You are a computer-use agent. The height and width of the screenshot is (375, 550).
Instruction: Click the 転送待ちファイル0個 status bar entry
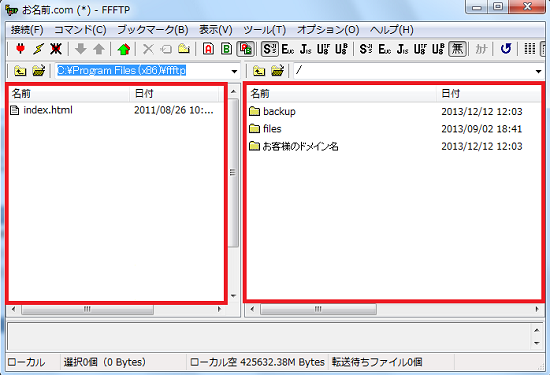pos(377,362)
